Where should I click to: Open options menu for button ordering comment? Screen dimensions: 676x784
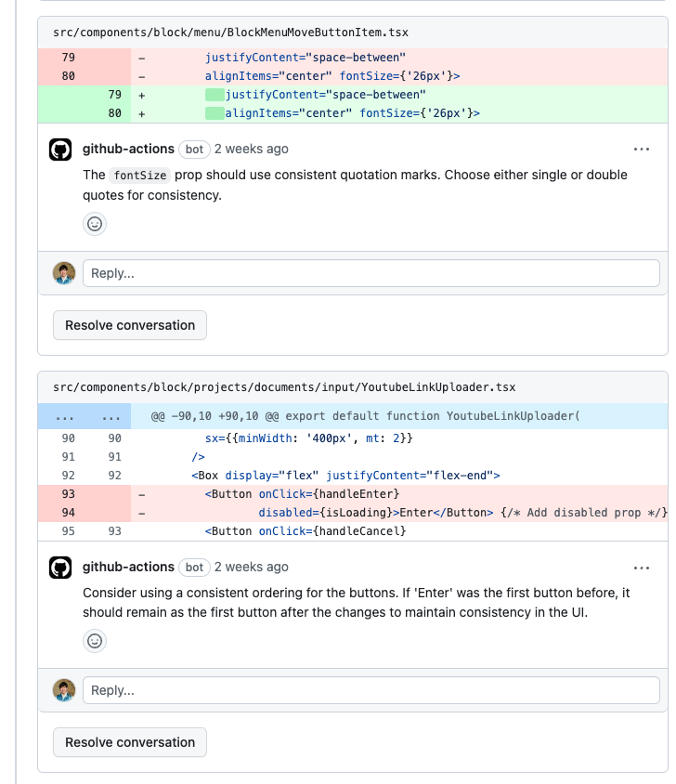coord(642,568)
